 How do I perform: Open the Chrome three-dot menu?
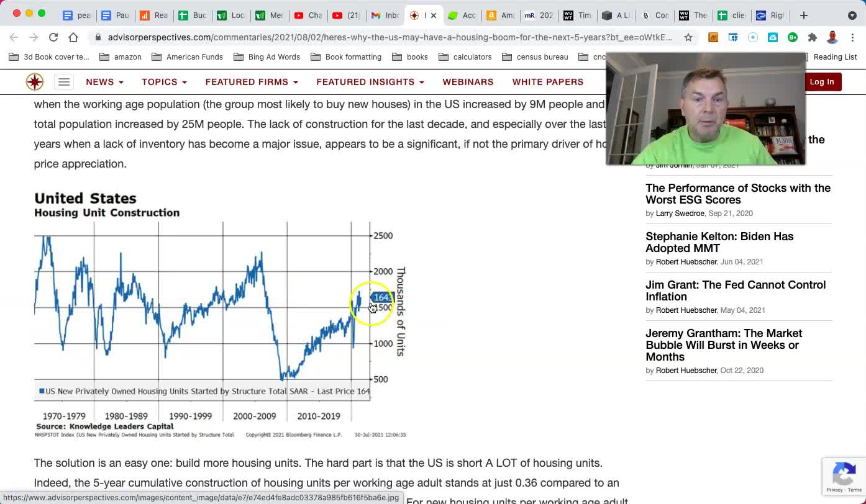(x=852, y=37)
